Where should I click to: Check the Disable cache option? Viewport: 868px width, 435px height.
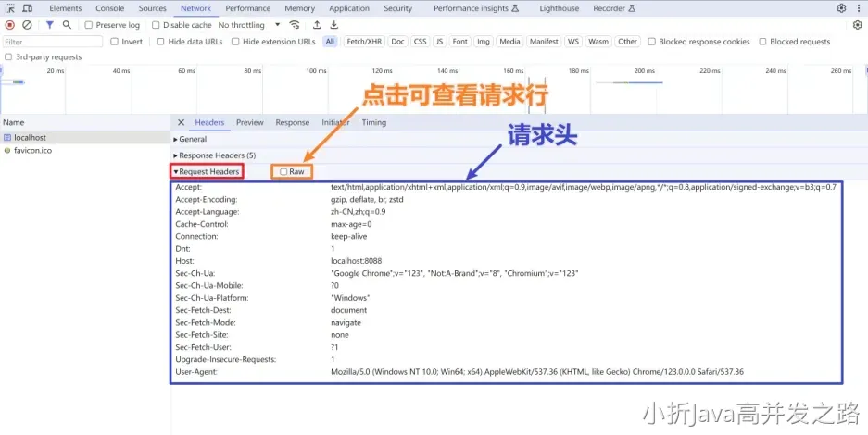pos(157,25)
